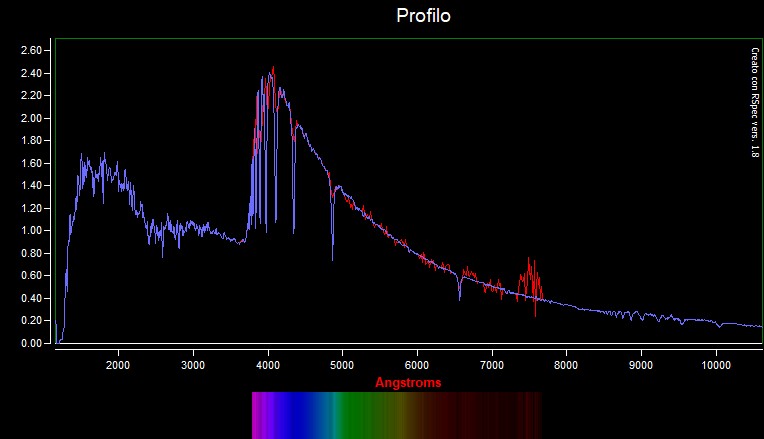Click the 2000 tick on the wavelength axis
Screen dimensions: 764x439
[x=118, y=366]
